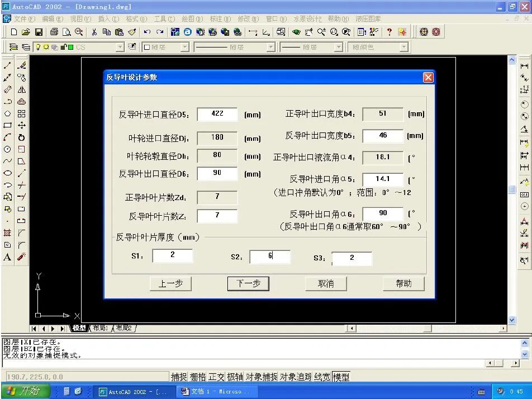Close the 反导叶设计参数 dialog
This screenshot has width=532, height=399.
click(428, 77)
